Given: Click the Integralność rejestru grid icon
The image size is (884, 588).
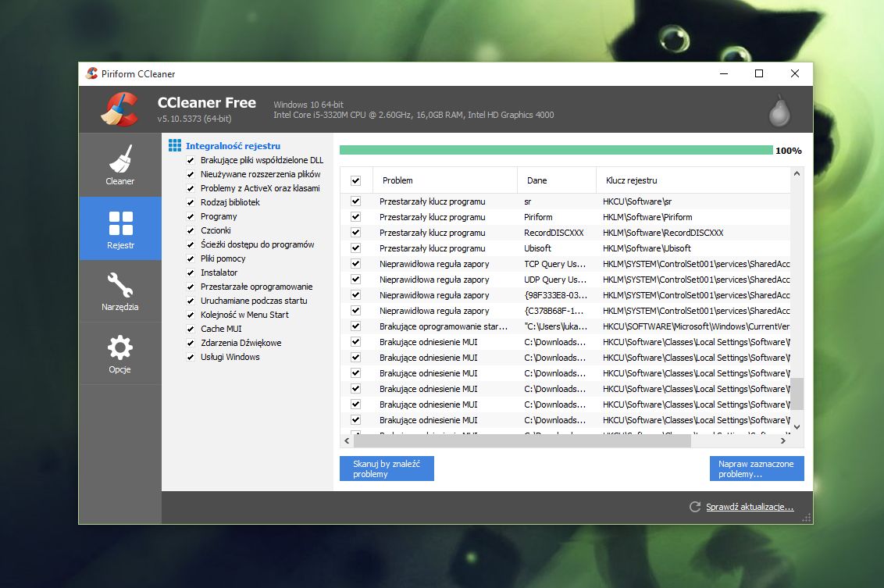Looking at the screenshot, I should point(175,145).
